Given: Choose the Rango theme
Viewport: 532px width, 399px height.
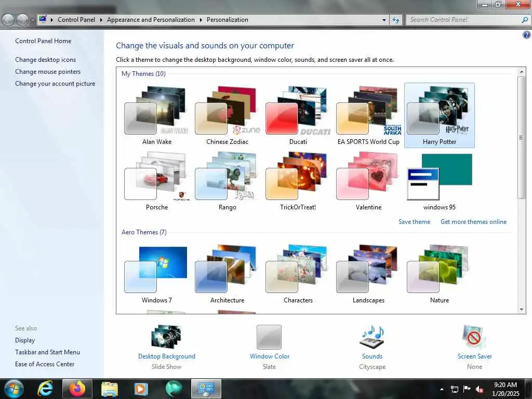Looking at the screenshot, I should [228, 181].
